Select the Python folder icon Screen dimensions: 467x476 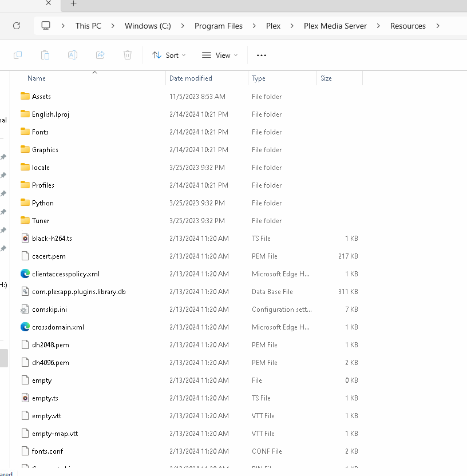[25, 203]
